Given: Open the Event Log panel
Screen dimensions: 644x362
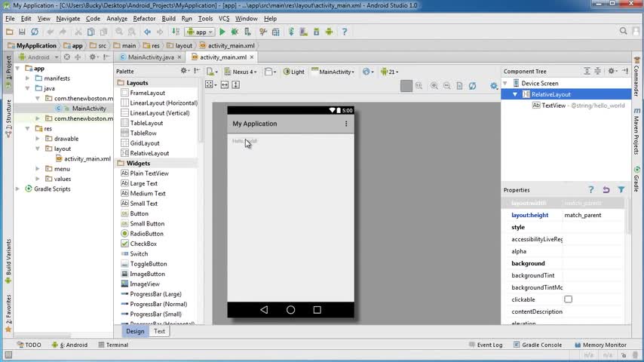Looking at the screenshot, I should click(489, 345).
